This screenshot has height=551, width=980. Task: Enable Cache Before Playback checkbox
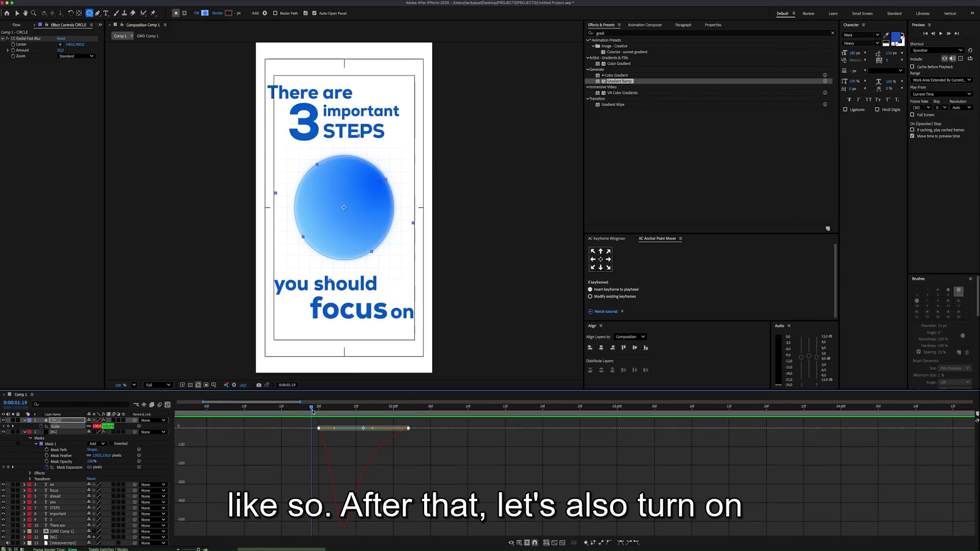(912, 67)
